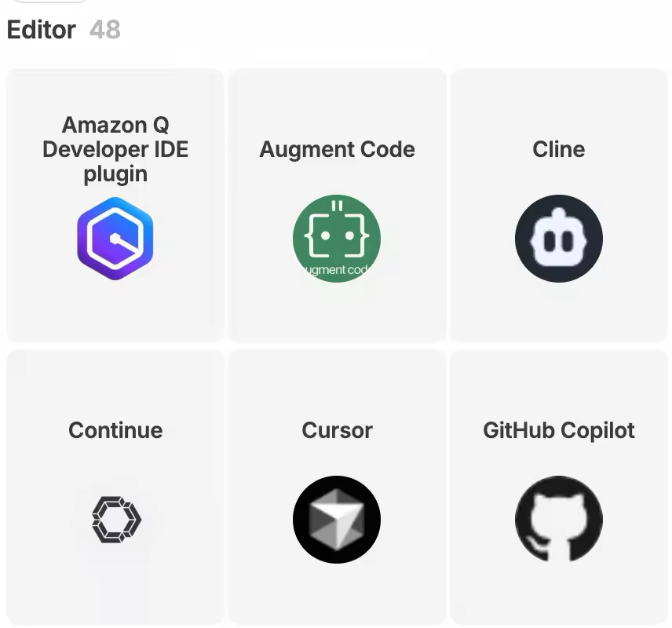Click the Amazon Q hexagon logo icon
The height and width of the screenshot is (628, 672).
click(x=115, y=239)
